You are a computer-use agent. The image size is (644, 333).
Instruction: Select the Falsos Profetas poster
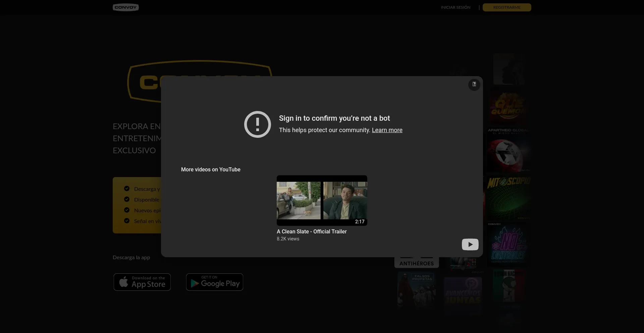point(416,290)
